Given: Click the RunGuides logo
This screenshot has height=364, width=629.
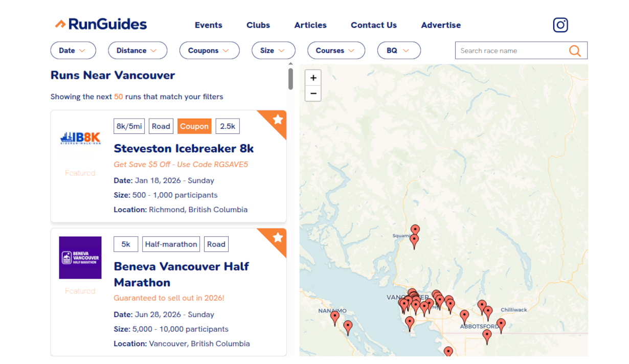Looking at the screenshot, I should [x=101, y=24].
